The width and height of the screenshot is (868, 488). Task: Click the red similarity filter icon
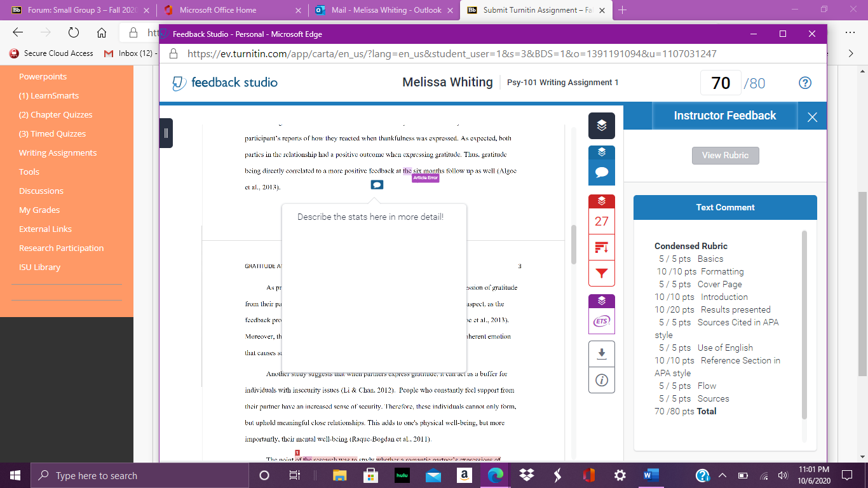[602, 274]
